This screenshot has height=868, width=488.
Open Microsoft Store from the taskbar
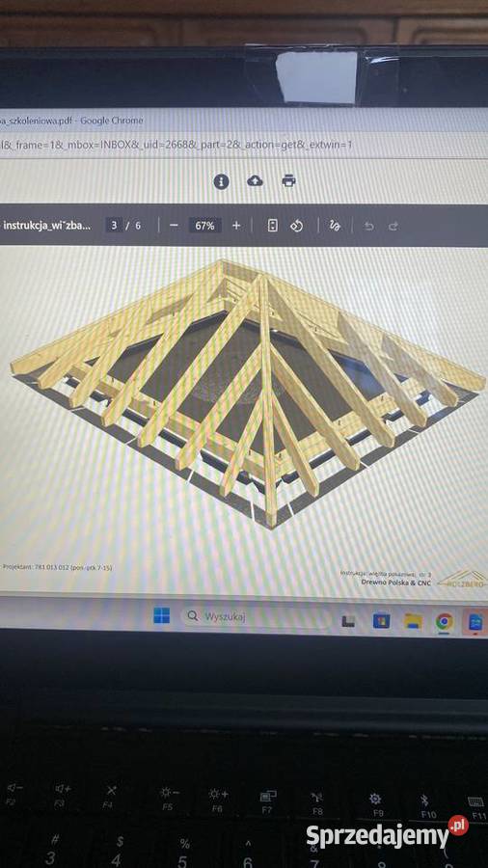click(381, 621)
